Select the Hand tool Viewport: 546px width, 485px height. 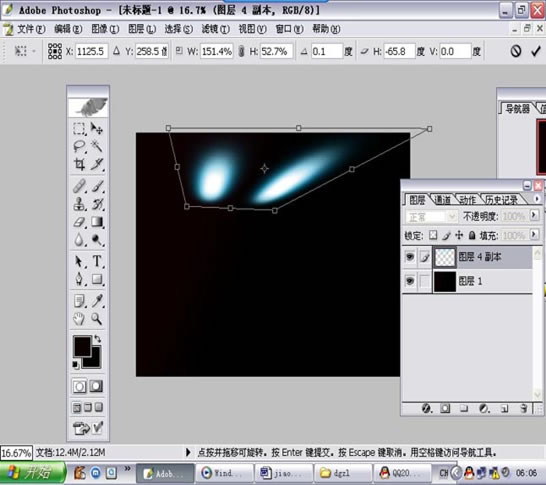(79, 319)
